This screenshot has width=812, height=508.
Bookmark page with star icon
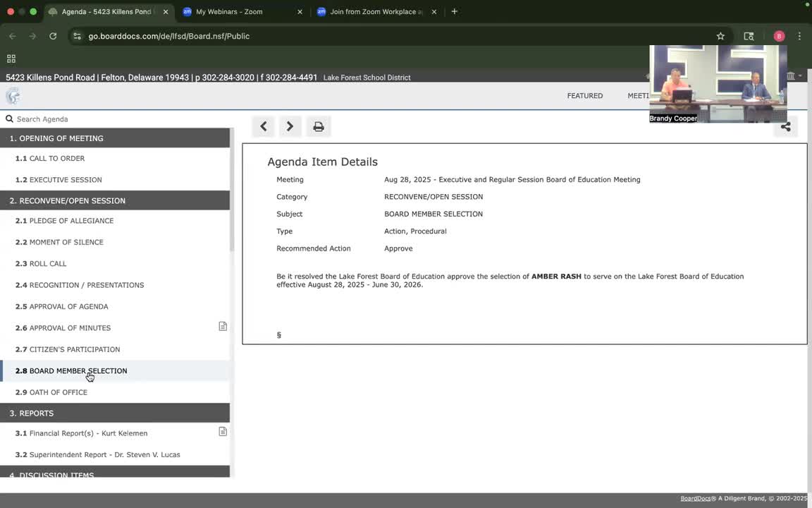coord(720,36)
